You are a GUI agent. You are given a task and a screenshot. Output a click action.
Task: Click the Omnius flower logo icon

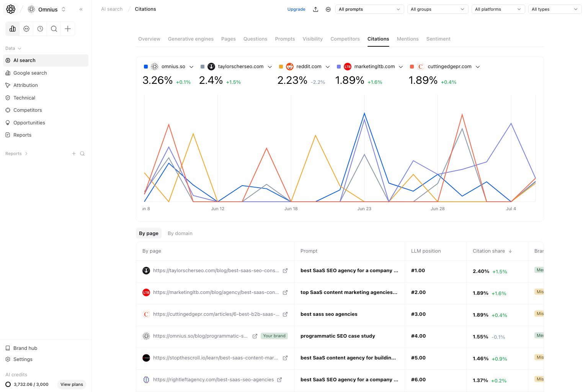[x=11, y=9]
